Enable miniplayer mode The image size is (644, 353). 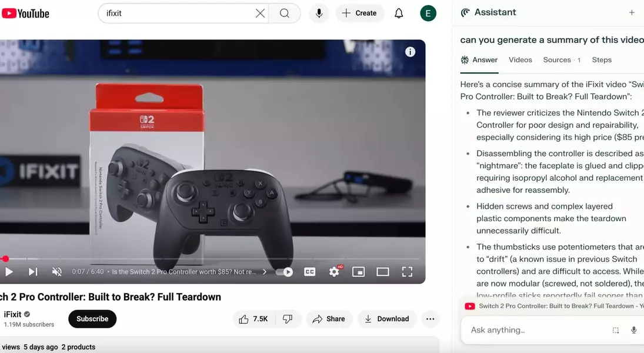pyautogui.click(x=358, y=272)
